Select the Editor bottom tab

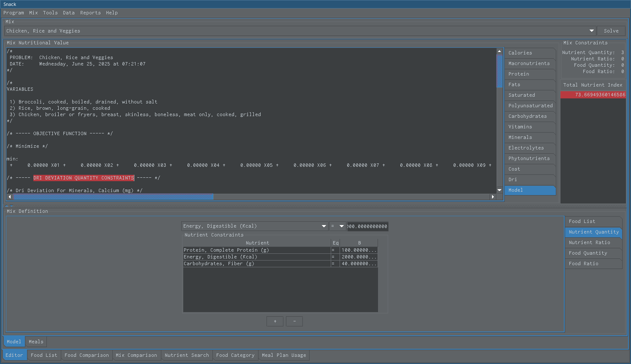14,355
